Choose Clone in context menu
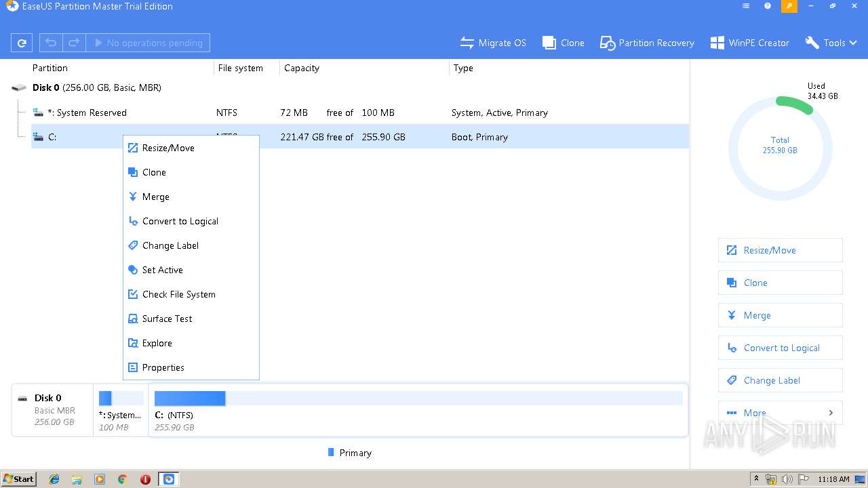This screenshot has width=868, height=488. [x=191, y=172]
